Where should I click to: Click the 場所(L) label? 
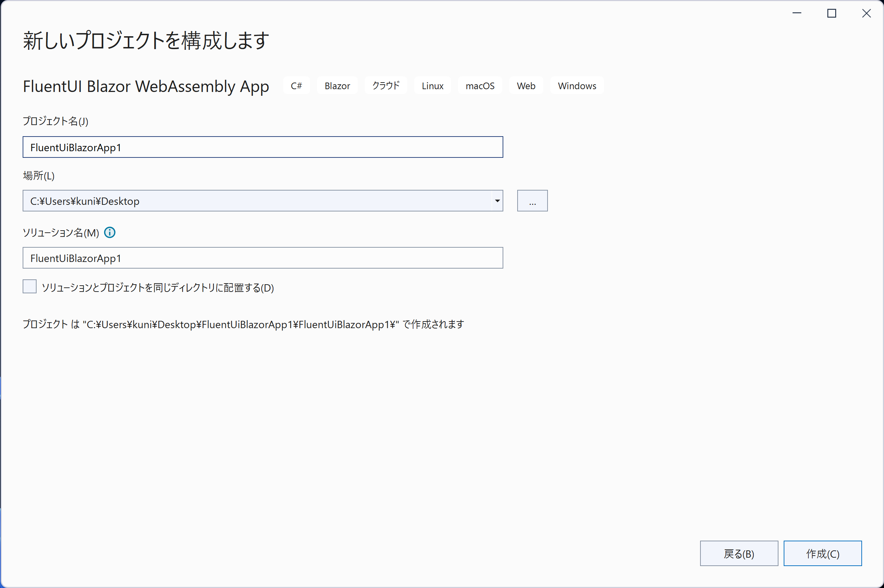39,176
